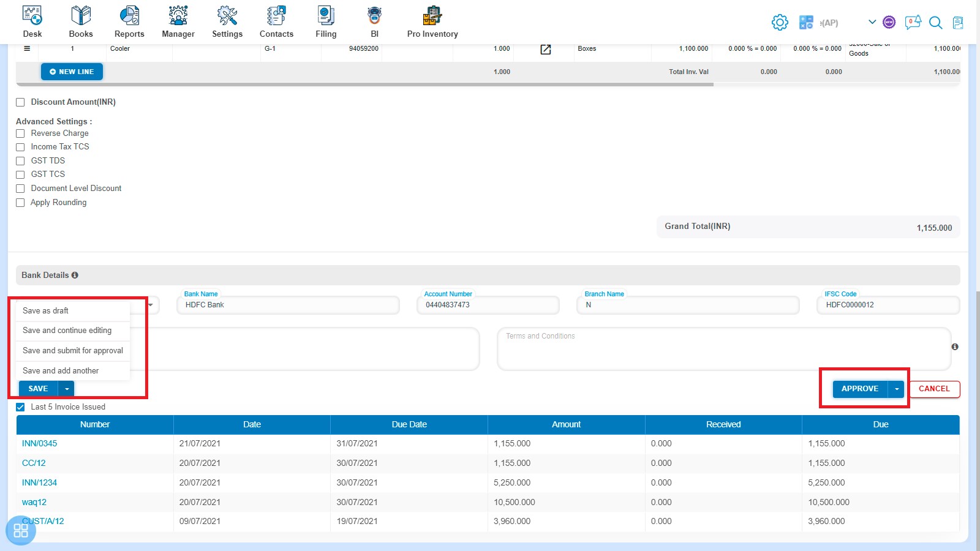The width and height of the screenshot is (980, 551).
Task: Open the Desk module icon
Action: (32, 15)
